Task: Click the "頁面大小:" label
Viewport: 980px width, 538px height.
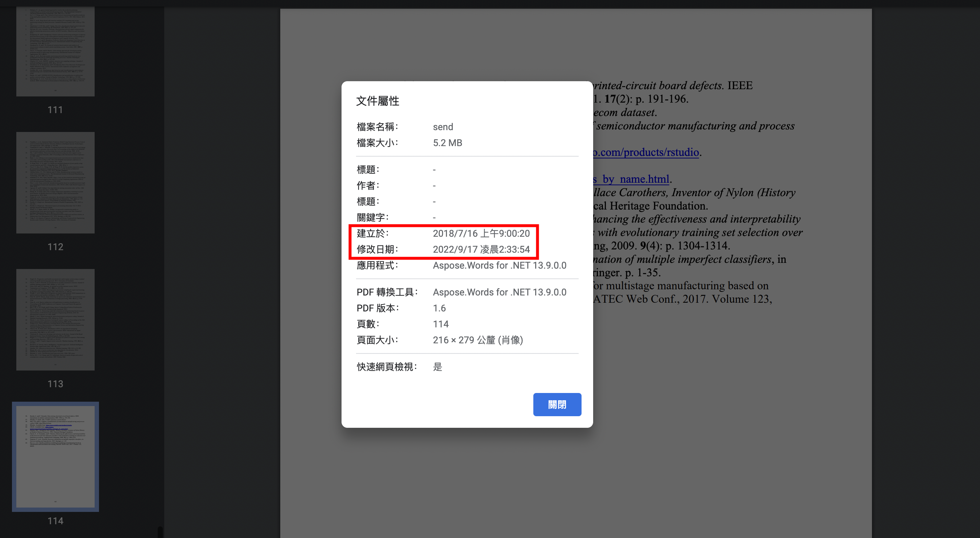Action: coord(377,340)
